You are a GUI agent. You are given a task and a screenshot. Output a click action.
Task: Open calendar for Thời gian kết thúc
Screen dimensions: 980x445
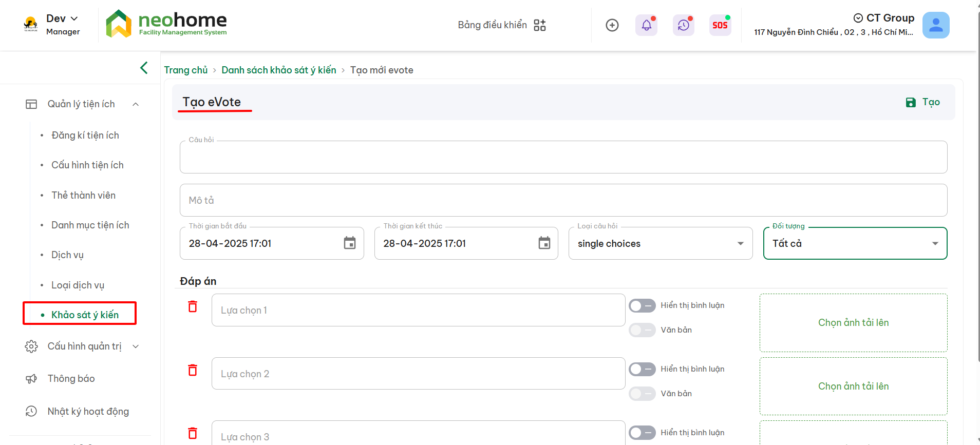pos(544,243)
